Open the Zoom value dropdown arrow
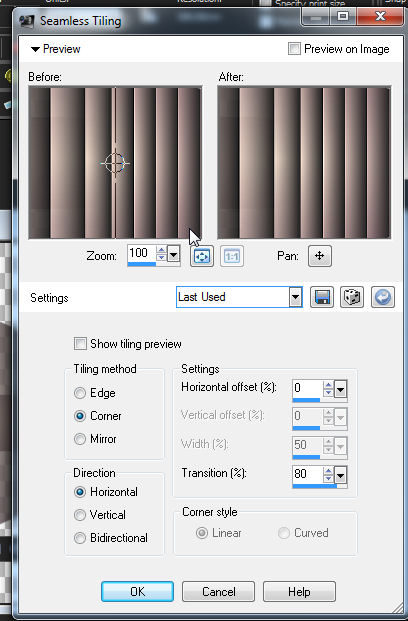408x621 pixels. coord(173,254)
